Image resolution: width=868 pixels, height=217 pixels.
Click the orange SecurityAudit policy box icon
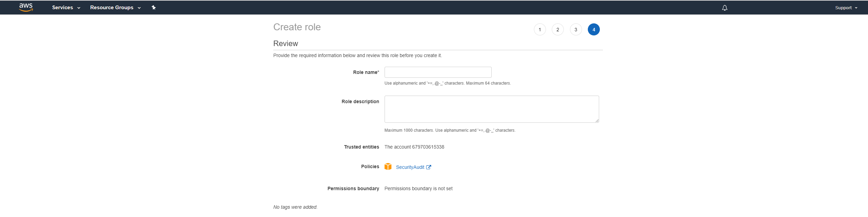click(388, 167)
